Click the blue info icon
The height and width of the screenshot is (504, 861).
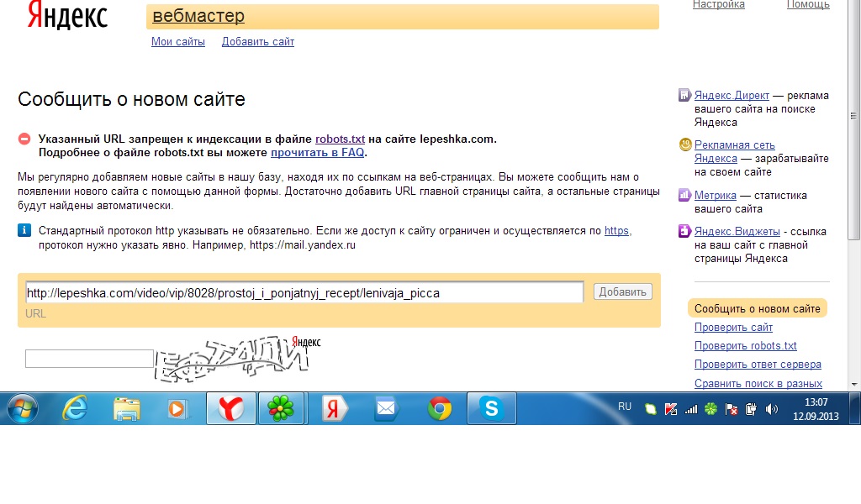24,230
